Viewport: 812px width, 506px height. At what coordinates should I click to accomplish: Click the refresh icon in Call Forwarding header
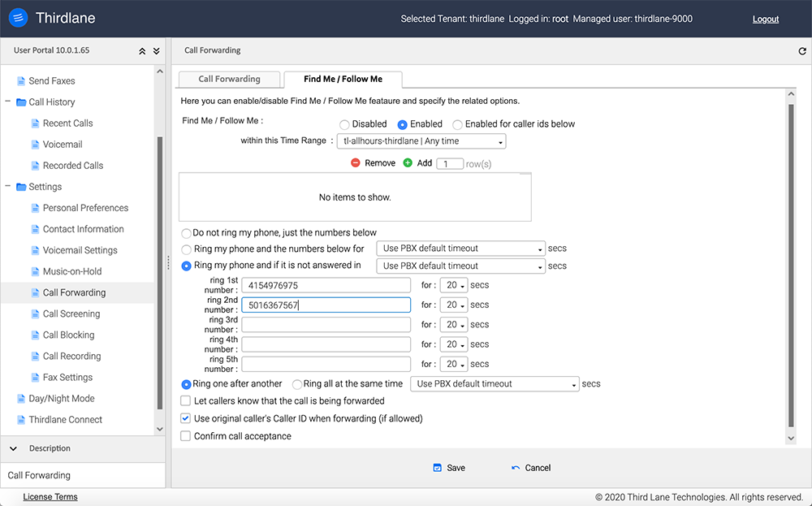(x=802, y=51)
